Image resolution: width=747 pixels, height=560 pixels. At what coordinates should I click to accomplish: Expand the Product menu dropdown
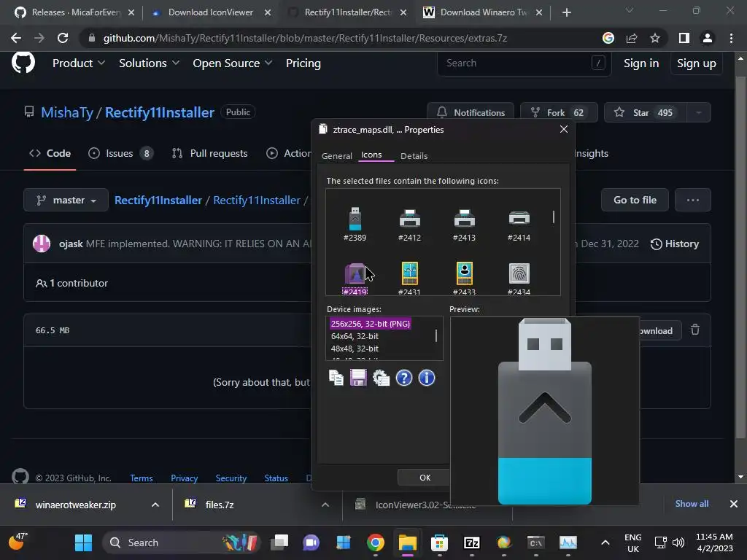[x=79, y=63]
